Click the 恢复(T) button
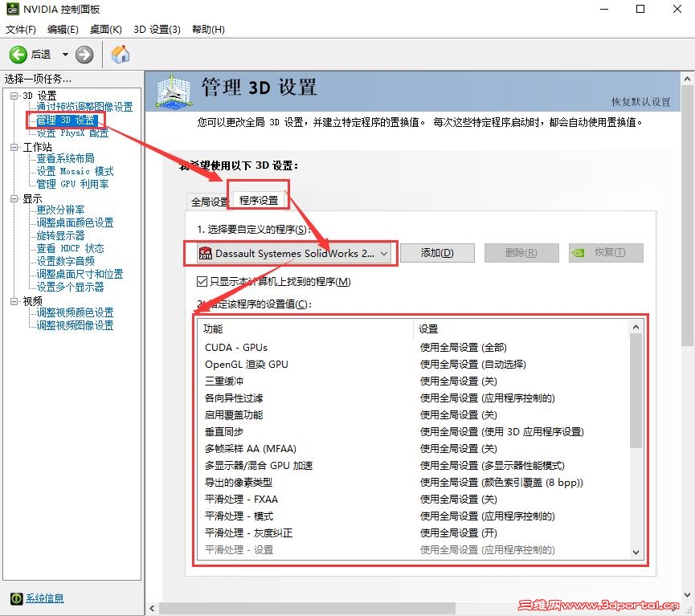 606,253
